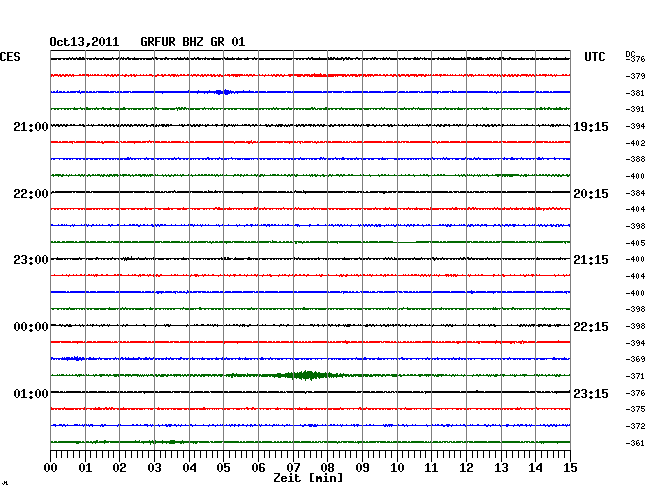Click the DC offset value -402

pos(635,143)
